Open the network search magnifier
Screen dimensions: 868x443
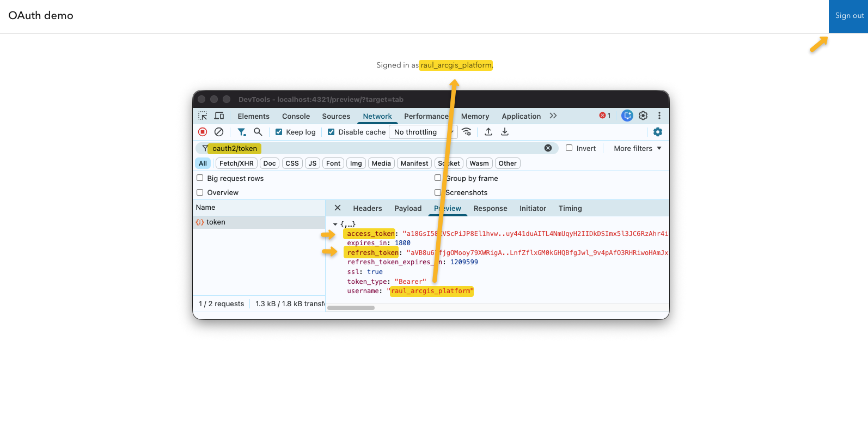258,132
